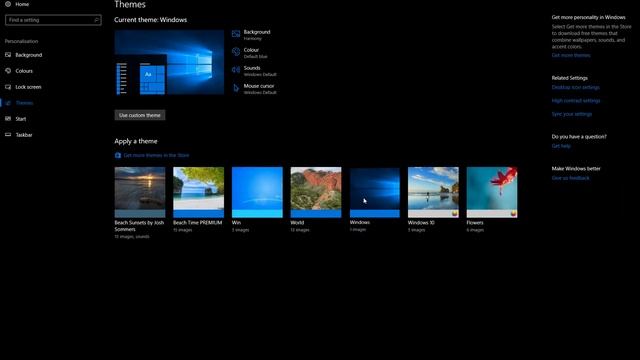
Task: Click the current theme preview image
Action: click(x=169, y=62)
